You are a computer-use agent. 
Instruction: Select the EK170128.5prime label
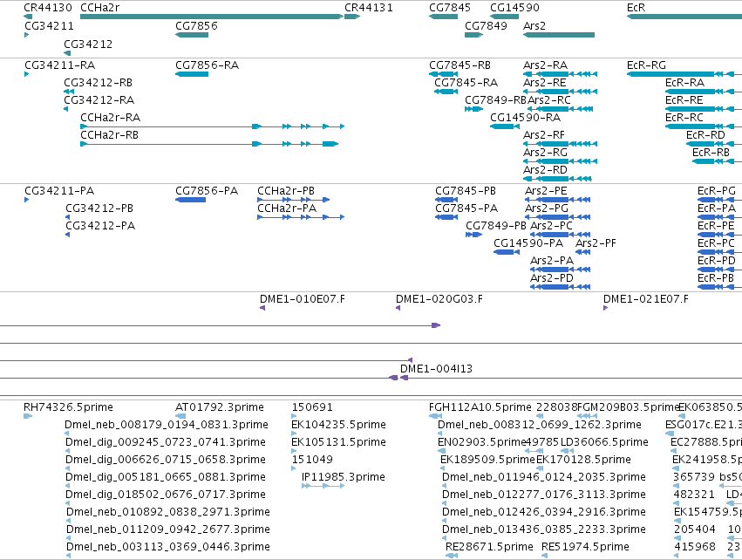pyautogui.click(x=583, y=460)
